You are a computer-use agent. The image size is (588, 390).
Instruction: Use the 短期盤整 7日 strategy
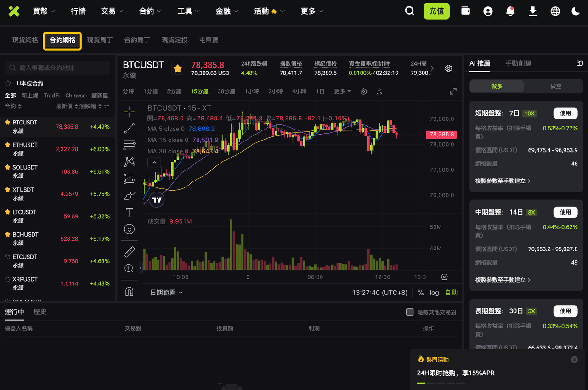(x=565, y=113)
